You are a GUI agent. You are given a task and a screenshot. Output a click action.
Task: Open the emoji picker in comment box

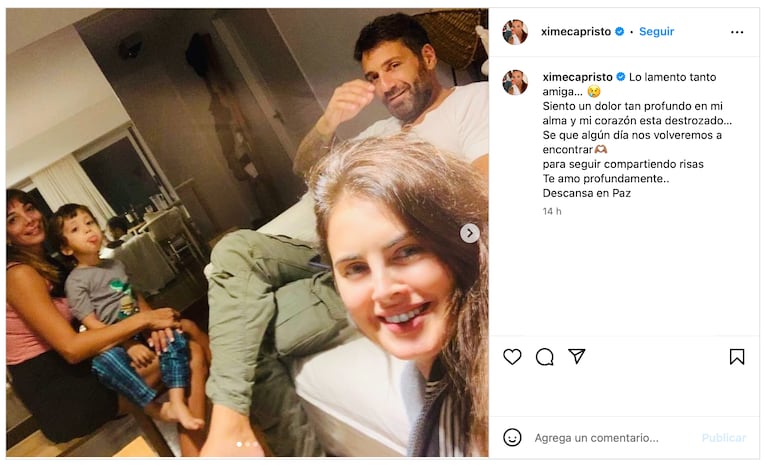[x=512, y=438]
